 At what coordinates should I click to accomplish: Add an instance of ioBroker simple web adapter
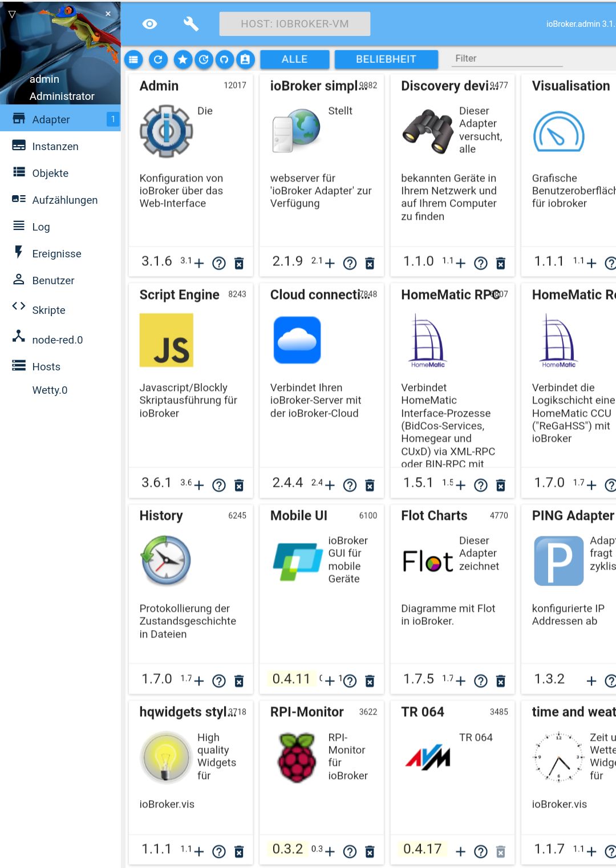tap(329, 263)
